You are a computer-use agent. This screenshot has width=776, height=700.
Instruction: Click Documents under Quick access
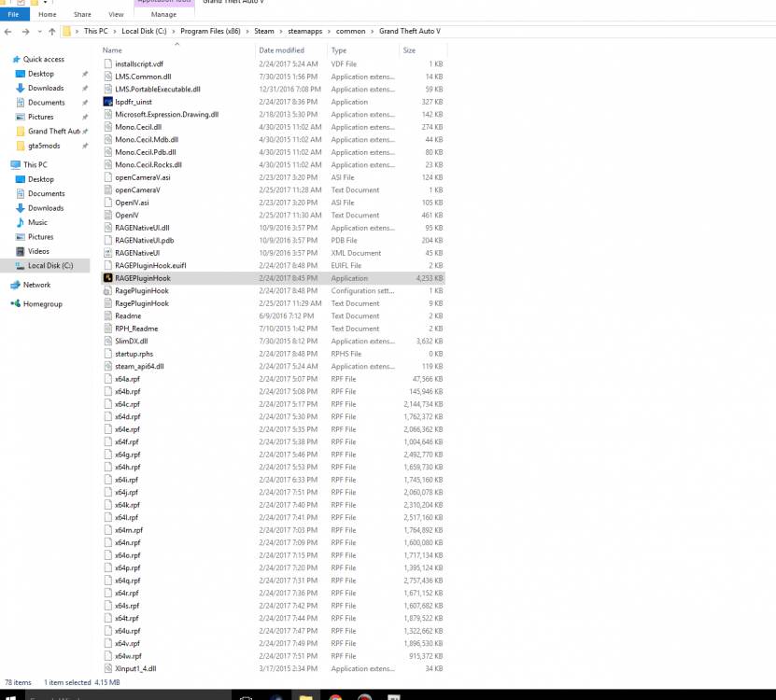point(46,103)
